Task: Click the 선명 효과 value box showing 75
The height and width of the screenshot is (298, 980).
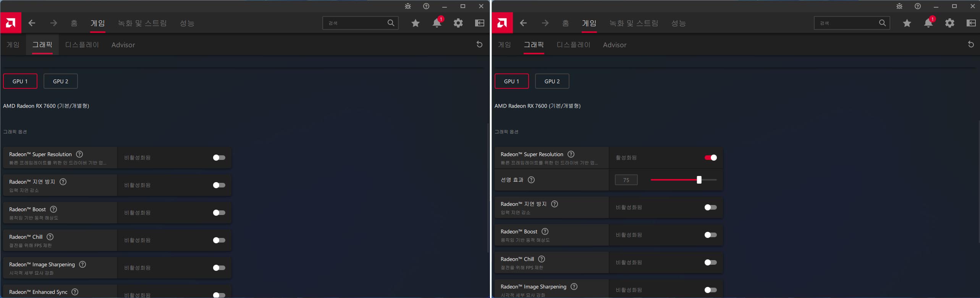Action: click(626, 180)
